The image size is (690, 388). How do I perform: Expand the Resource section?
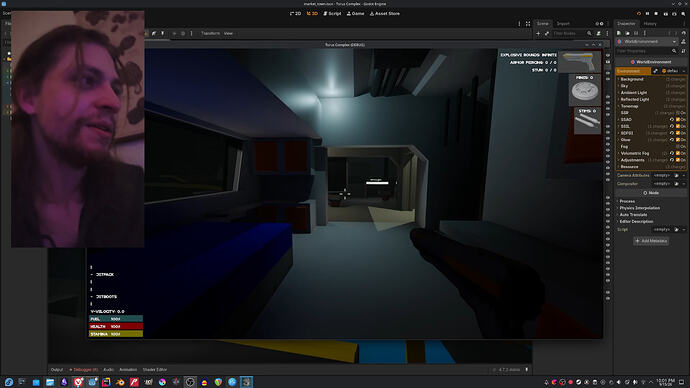629,167
